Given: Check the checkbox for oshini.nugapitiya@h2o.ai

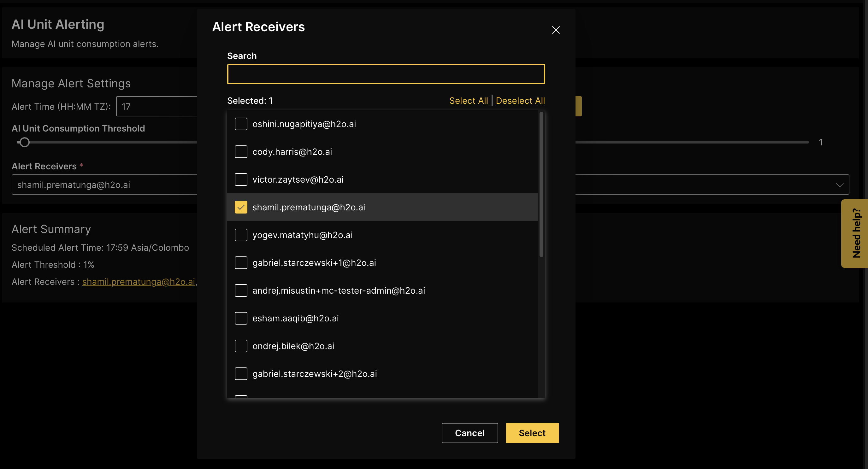Looking at the screenshot, I should [x=241, y=124].
